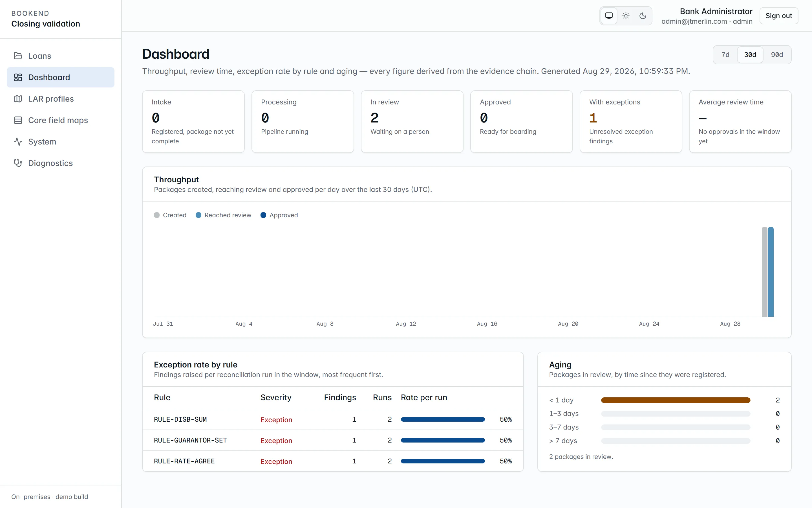The image size is (812, 508).
Task: Click the > 7 days aging bar
Action: (x=676, y=441)
